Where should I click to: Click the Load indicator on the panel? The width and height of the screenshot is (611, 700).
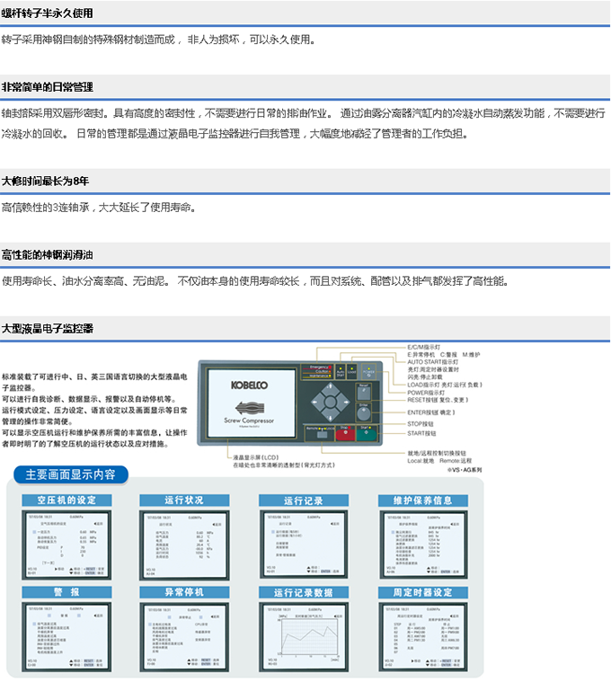click(x=351, y=372)
